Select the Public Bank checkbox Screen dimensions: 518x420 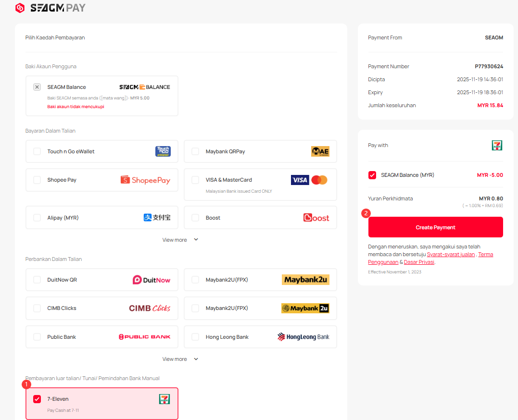[x=37, y=337]
